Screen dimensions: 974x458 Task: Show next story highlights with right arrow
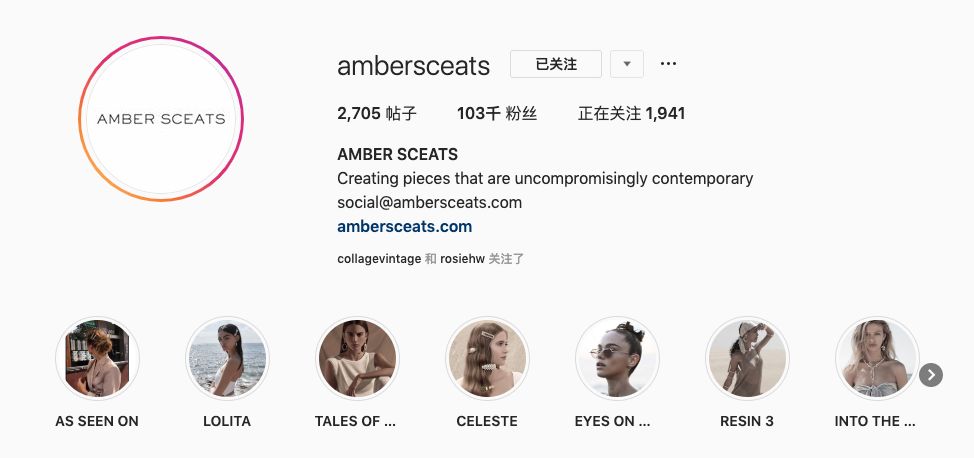pyautogui.click(x=931, y=375)
